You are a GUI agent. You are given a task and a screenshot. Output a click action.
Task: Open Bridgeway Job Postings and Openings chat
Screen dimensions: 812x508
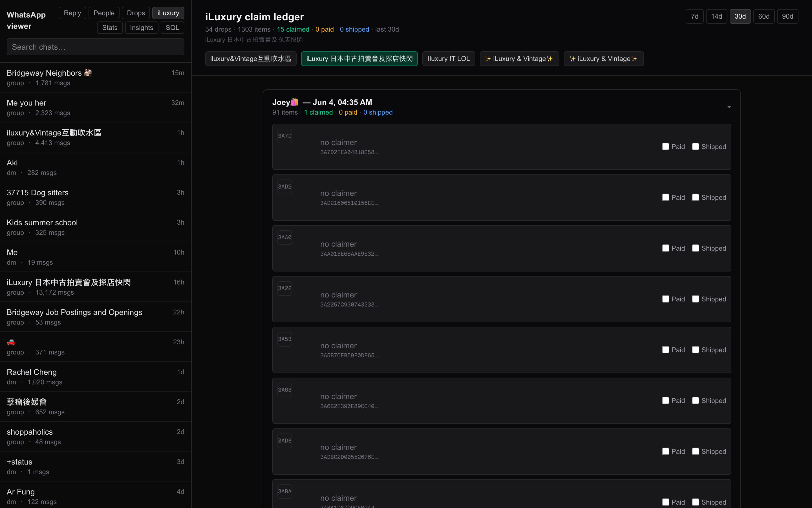pyautogui.click(x=96, y=317)
